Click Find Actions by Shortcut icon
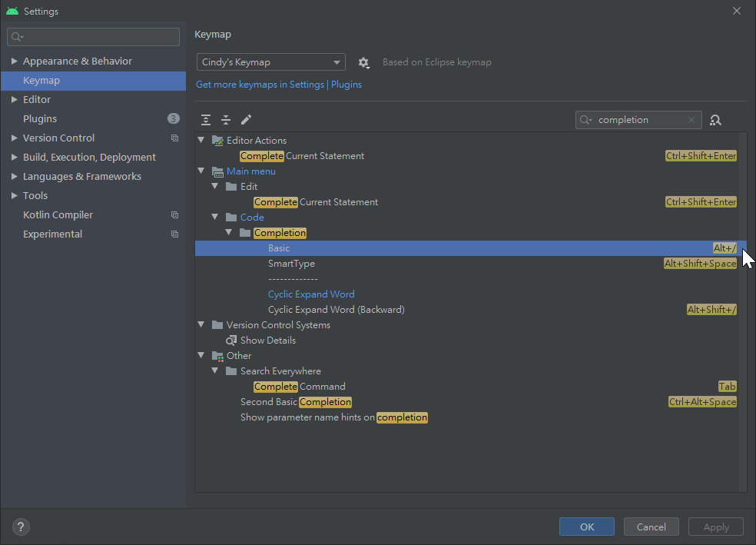Image resolution: width=756 pixels, height=545 pixels. point(715,120)
